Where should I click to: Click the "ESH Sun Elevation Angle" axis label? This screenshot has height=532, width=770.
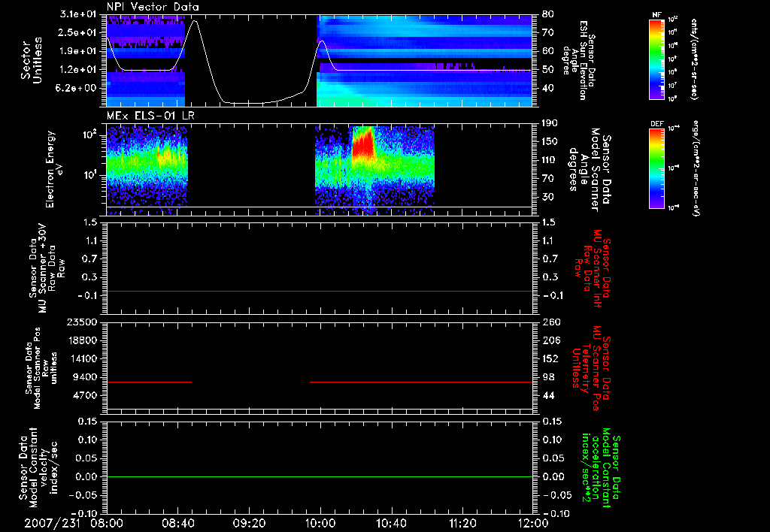click(580, 60)
